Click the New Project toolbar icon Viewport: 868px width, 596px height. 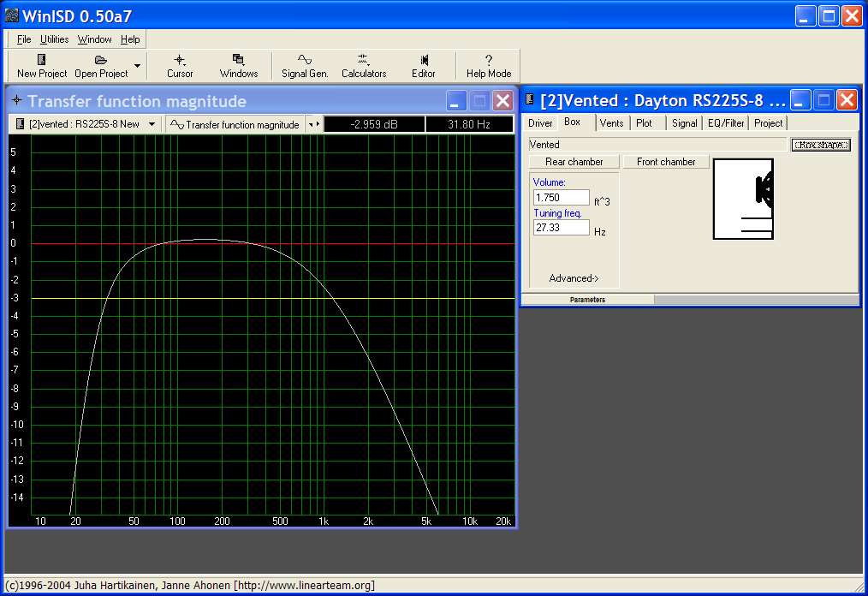42,66
